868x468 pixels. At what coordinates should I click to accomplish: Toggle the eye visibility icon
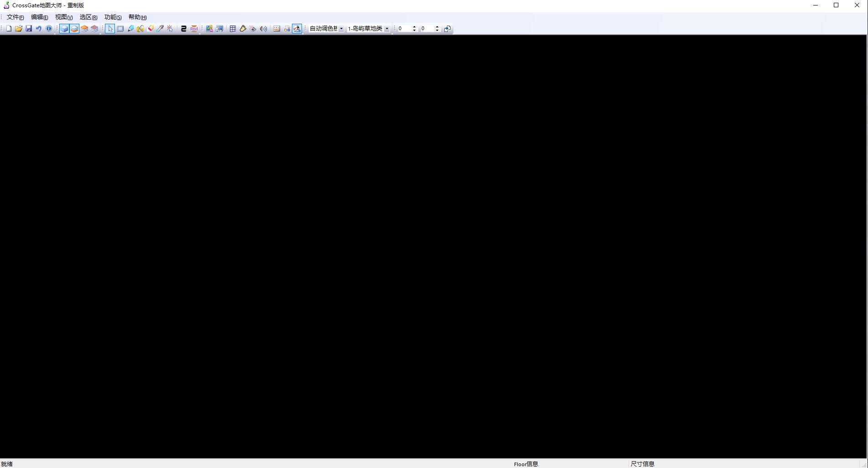point(253,28)
